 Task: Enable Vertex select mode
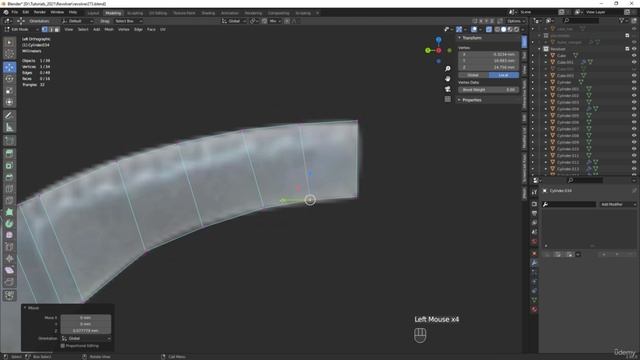(44, 29)
